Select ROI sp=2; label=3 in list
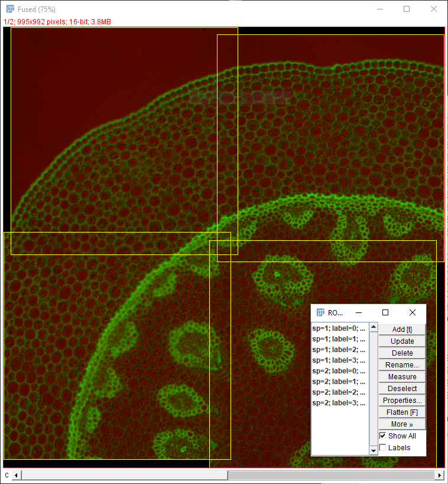The height and width of the screenshot is (484, 448). (339, 403)
